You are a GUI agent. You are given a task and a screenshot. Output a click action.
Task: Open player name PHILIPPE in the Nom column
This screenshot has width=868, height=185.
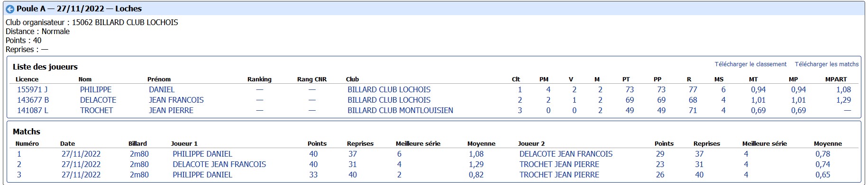pos(96,89)
